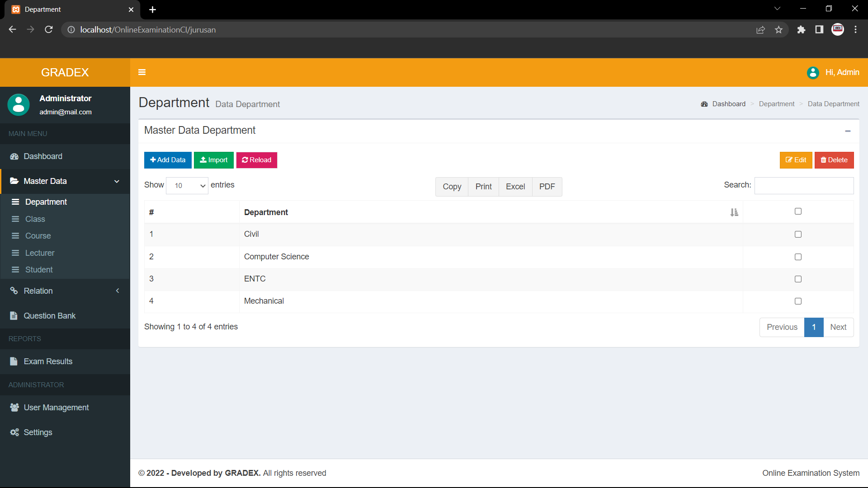Click the home icon in the breadcrumb
868x488 pixels.
[x=704, y=104]
